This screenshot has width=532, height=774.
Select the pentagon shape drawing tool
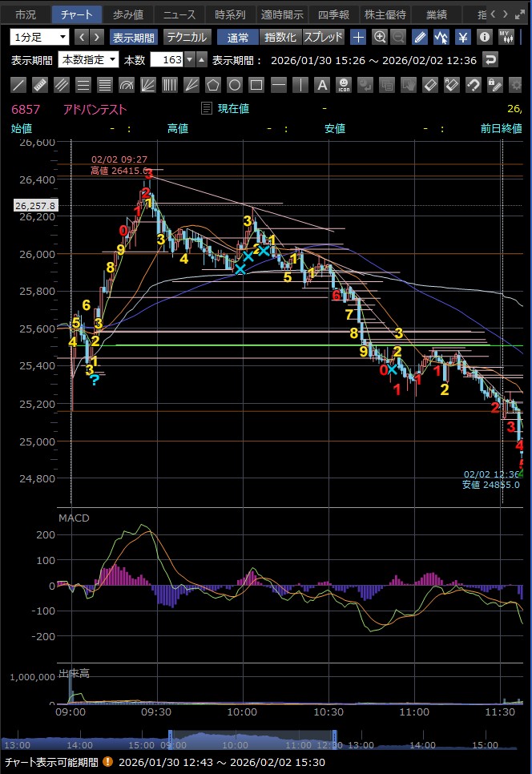pyautogui.click(x=212, y=84)
